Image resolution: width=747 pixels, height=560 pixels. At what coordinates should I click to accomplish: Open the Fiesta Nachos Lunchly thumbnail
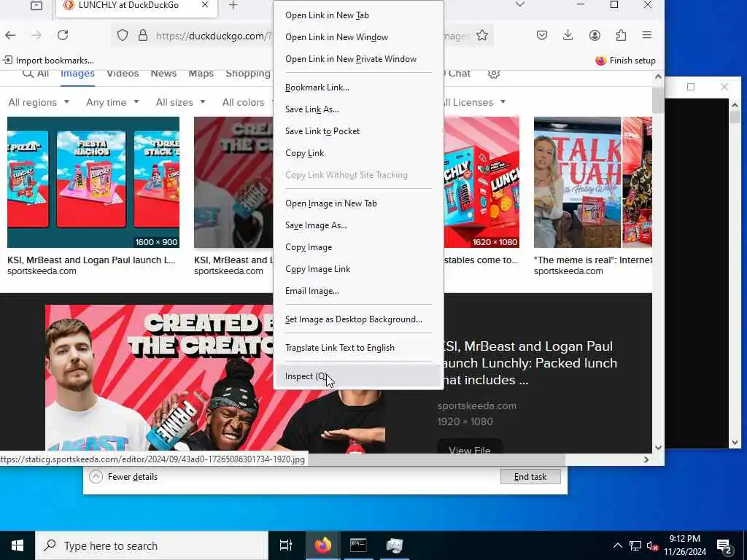(x=93, y=182)
